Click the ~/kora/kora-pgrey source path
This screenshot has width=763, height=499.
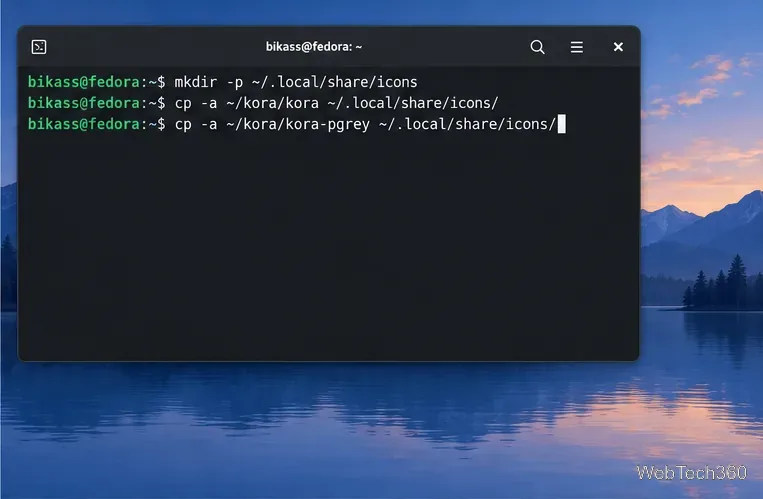point(298,124)
